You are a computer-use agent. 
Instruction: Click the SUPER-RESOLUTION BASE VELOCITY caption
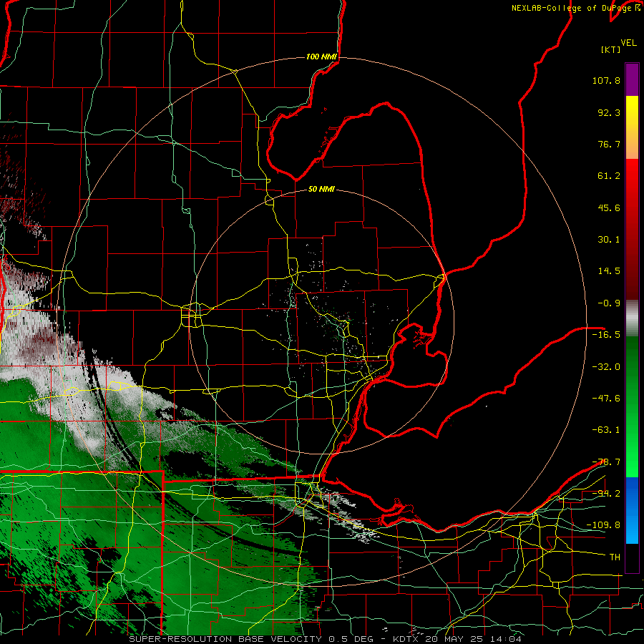click(x=225, y=639)
